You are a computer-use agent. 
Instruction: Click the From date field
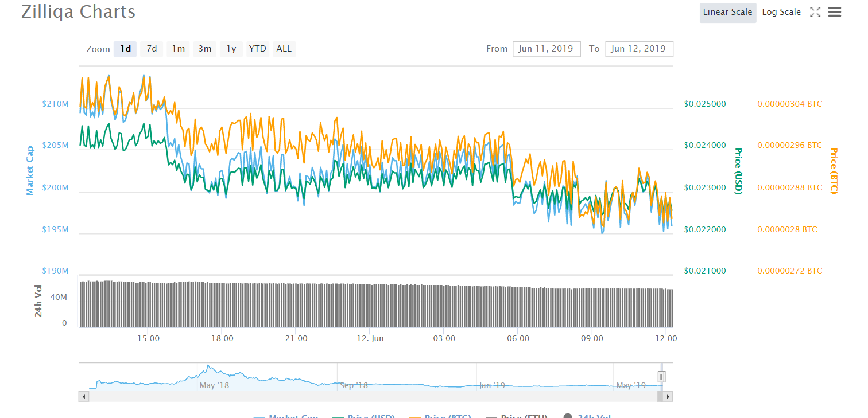pyautogui.click(x=547, y=49)
